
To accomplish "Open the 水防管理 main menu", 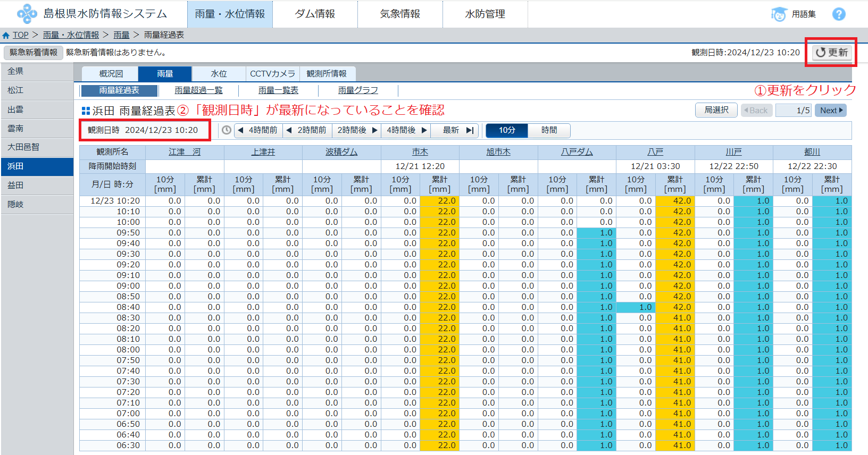I will (485, 14).
